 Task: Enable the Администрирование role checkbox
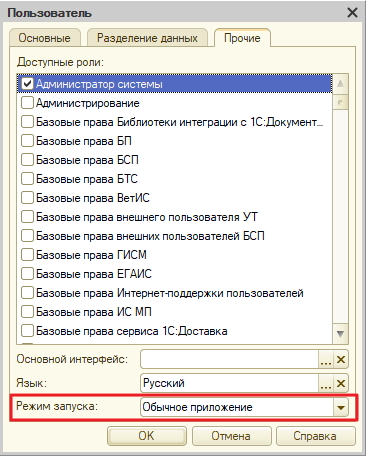pyautogui.click(x=27, y=103)
